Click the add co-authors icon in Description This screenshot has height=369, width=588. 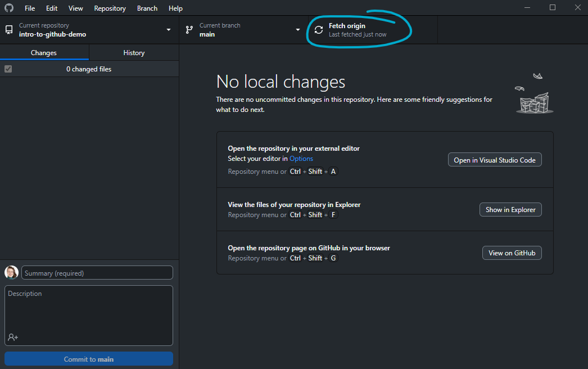coord(12,337)
